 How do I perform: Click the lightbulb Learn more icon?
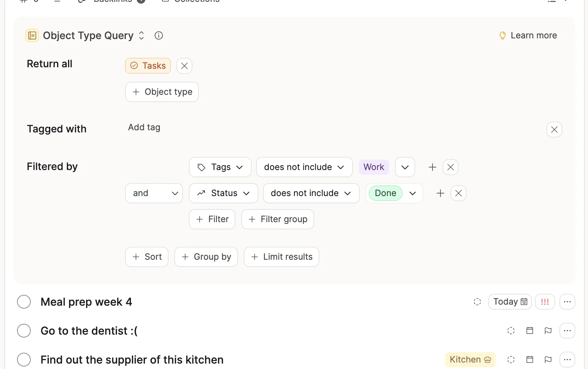coord(502,35)
